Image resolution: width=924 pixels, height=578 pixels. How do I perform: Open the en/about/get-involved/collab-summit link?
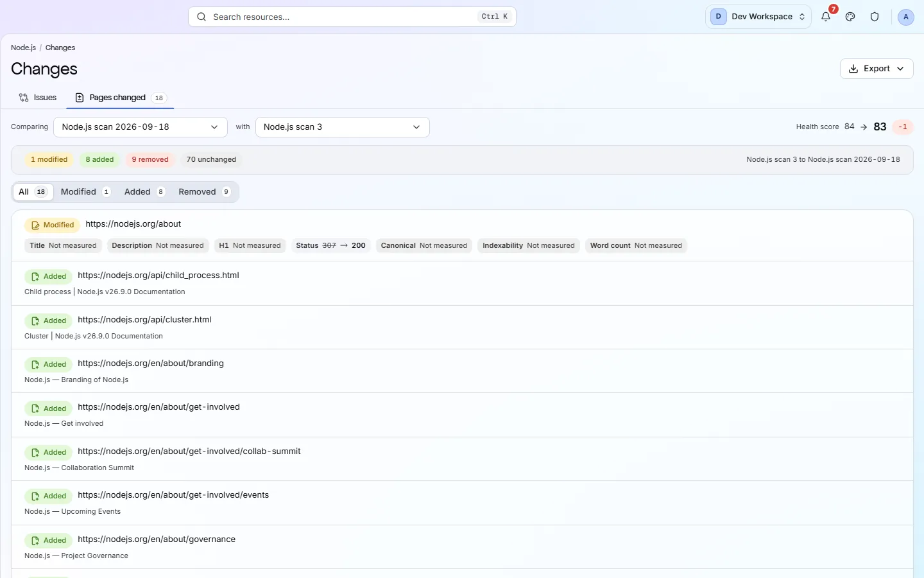coord(189,451)
